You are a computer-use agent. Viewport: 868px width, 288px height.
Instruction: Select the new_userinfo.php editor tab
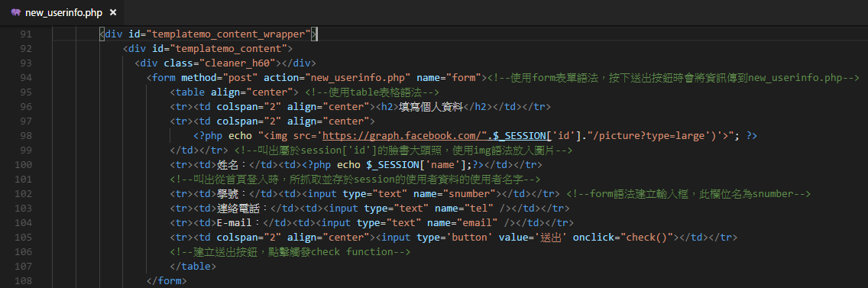(x=63, y=12)
